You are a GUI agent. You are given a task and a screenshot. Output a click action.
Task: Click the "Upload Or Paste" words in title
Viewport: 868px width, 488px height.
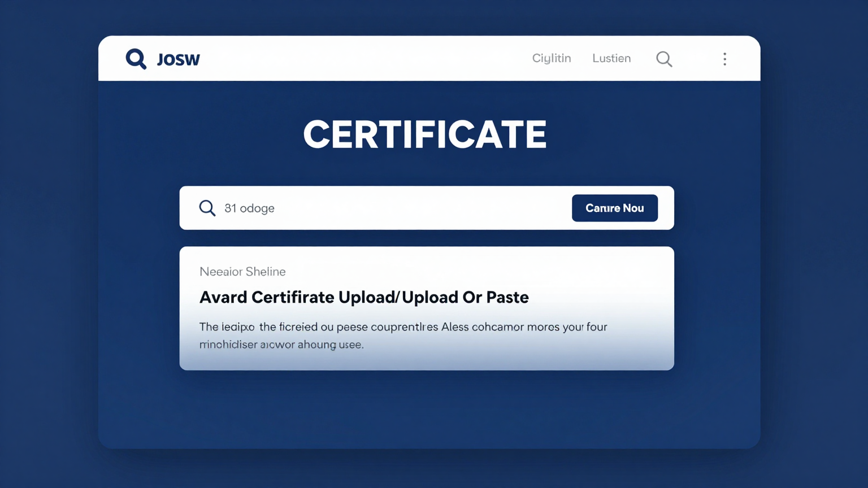click(x=465, y=297)
